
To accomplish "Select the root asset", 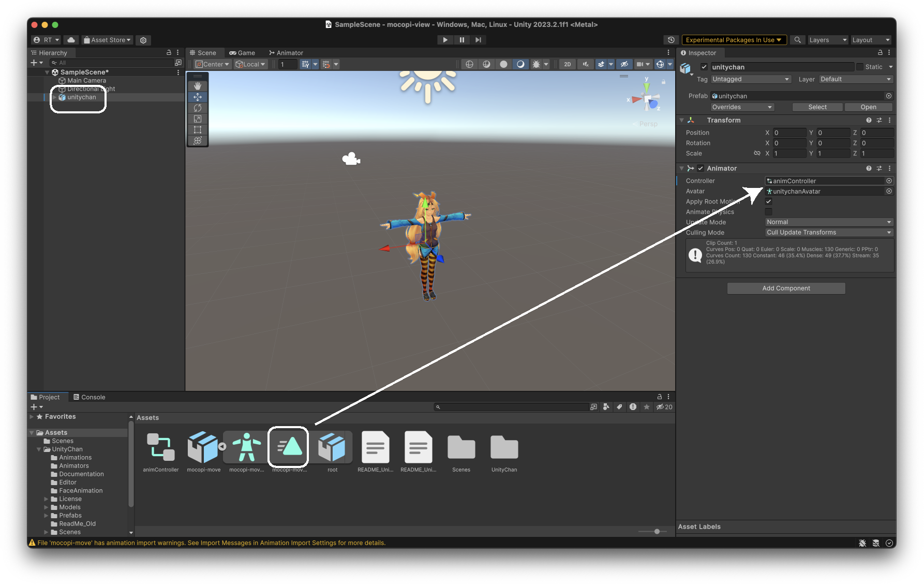I will tap(332, 452).
